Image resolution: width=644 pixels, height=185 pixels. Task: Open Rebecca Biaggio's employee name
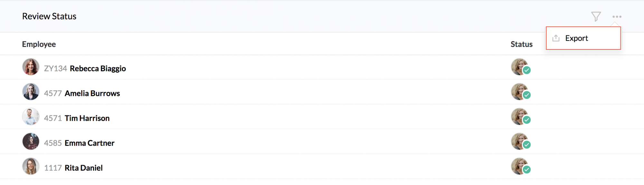tap(98, 69)
